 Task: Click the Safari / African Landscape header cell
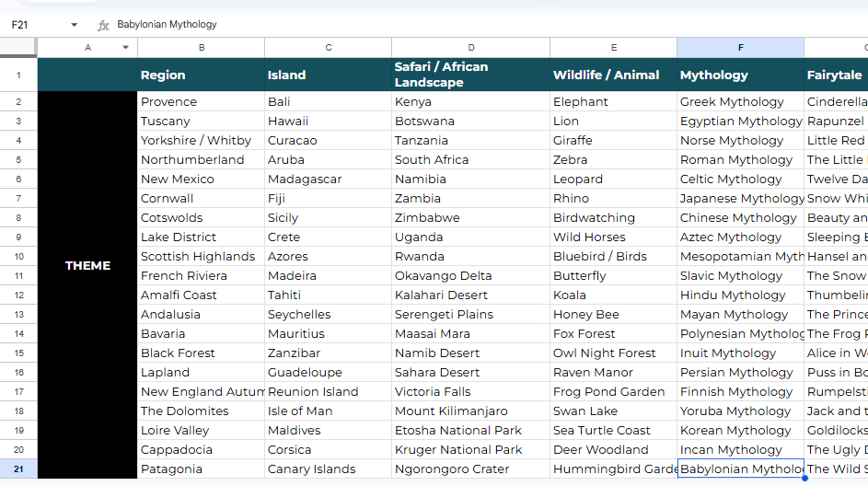tap(471, 75)
